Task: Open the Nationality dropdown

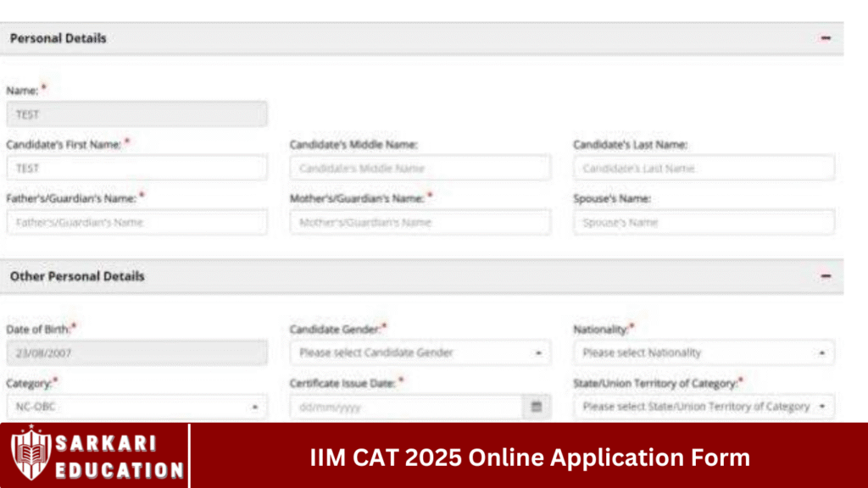Action: 704,352
